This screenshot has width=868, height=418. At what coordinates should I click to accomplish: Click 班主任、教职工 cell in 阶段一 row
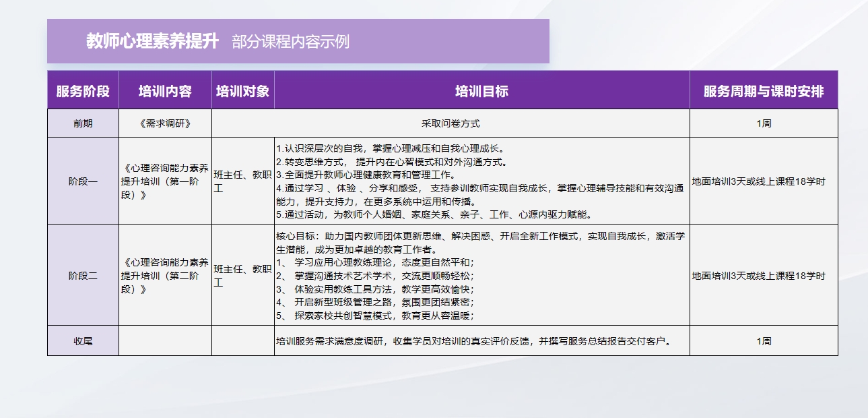click(x=243, y=181)
